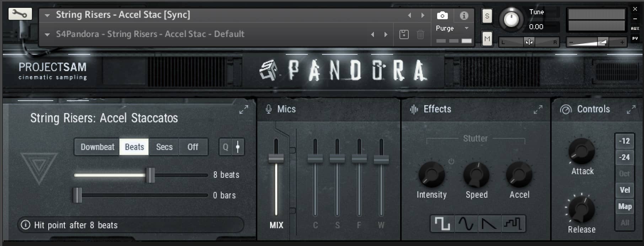The height and width of the screenshot is (246, 644).
Task: Click the triangle logo in instrument panel
Action: (39, 168)
